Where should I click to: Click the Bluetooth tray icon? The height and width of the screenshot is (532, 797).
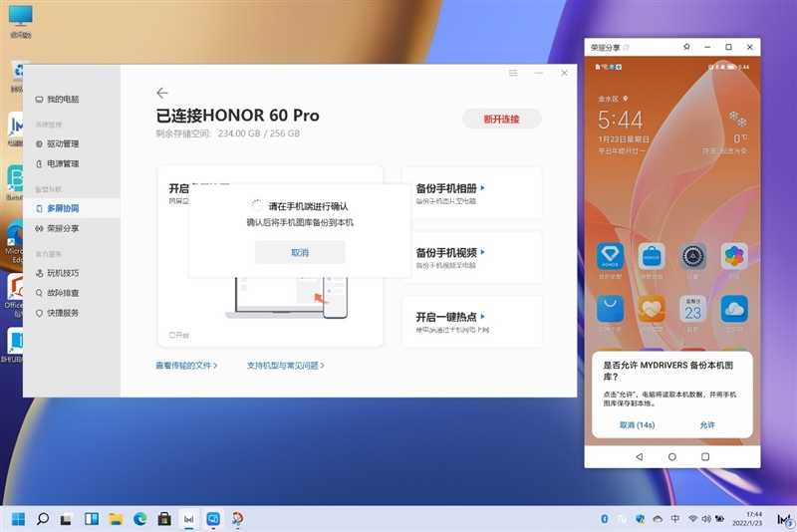[605, 519]
